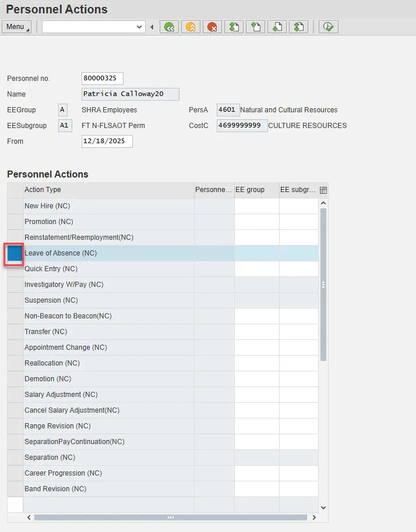Click the Reallocation (NC) action text
The image size is (416, 532).
pyautogui.click(x=52, y=363)
